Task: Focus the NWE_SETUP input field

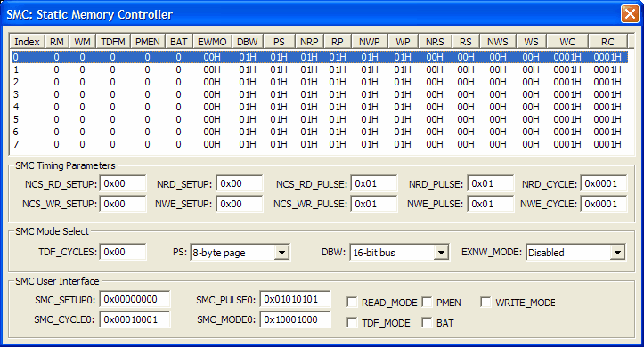Action: click(240, 204)
